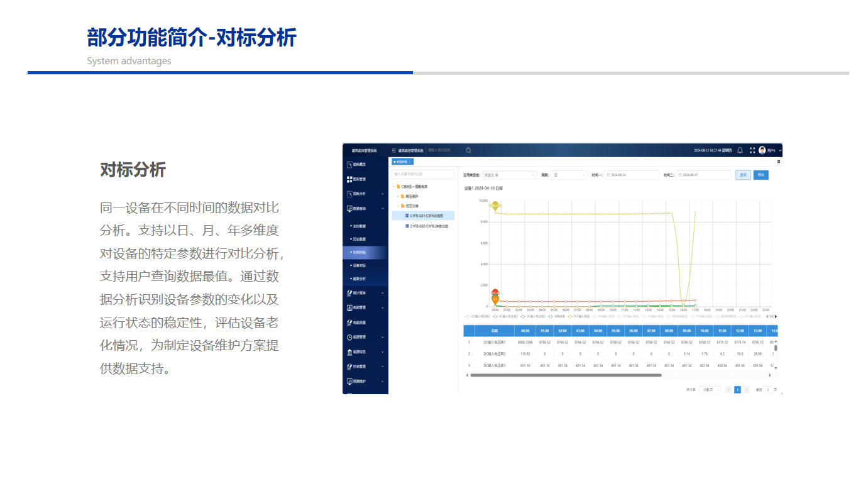The width and height of the screenshot is (868, 486).
Task: Open 图形管理 grid icon in sidebar
Action: click(349, 179)
